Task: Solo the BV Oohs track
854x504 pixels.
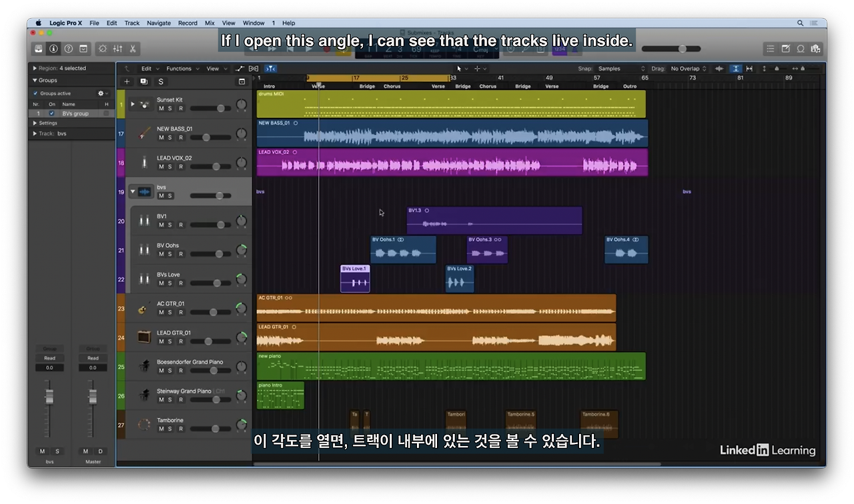Action: click(170, 254)
